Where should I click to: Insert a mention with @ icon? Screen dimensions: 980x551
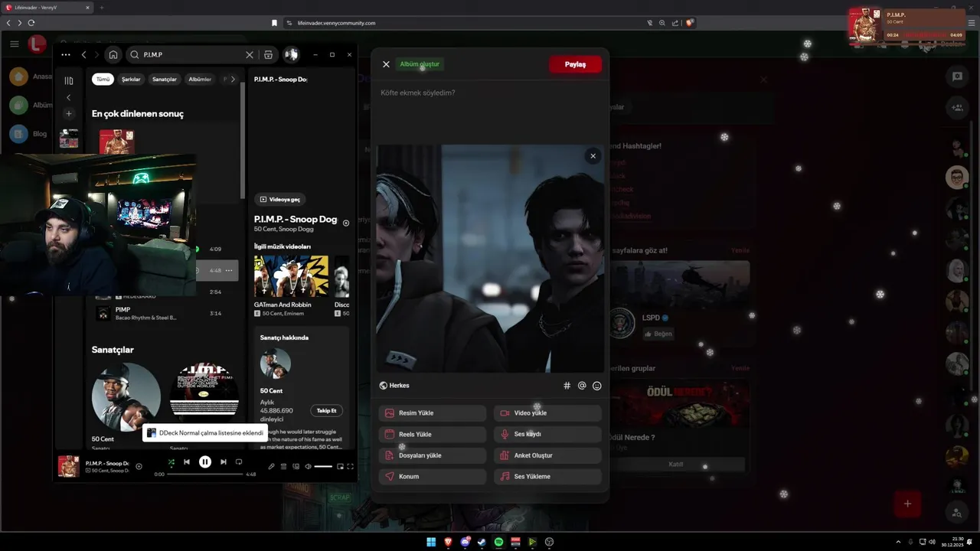click(582, 386)
